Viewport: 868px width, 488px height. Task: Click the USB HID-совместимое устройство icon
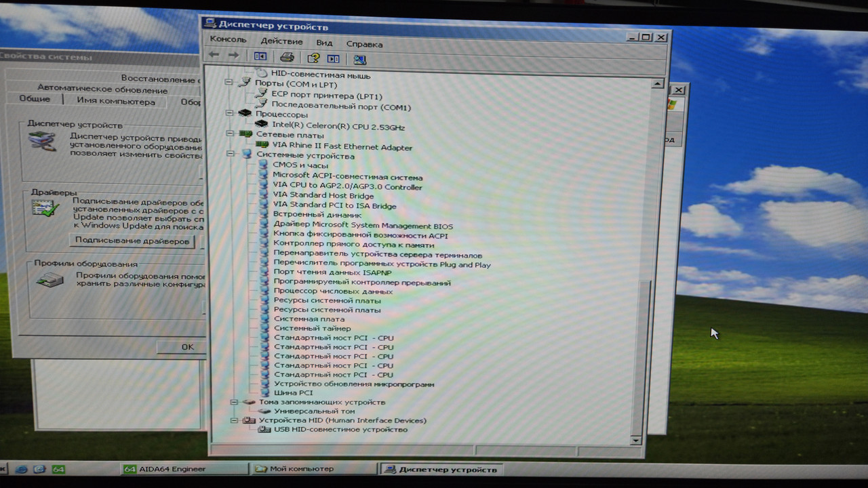click(x=264, y=430)
